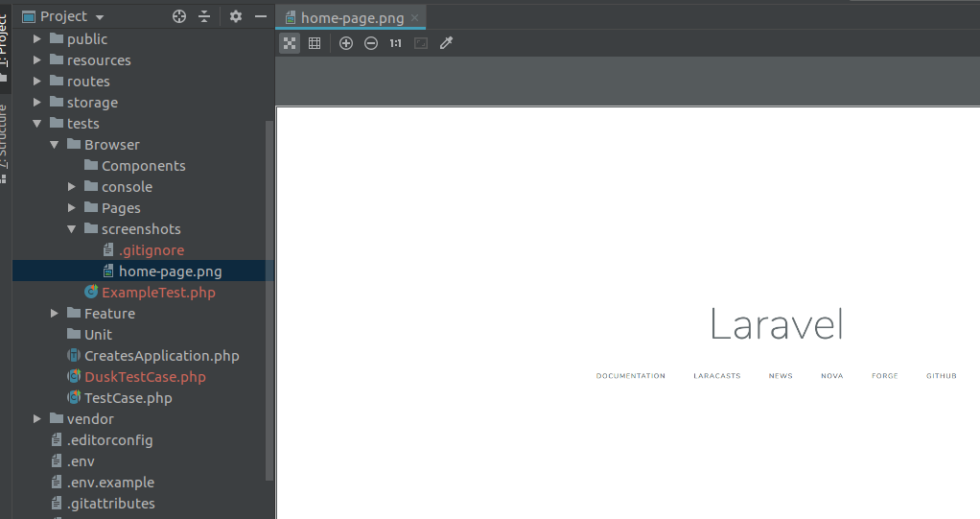Screen dimensions: 980x519
Task: Zoom out of the image
Action: (371, 43)
